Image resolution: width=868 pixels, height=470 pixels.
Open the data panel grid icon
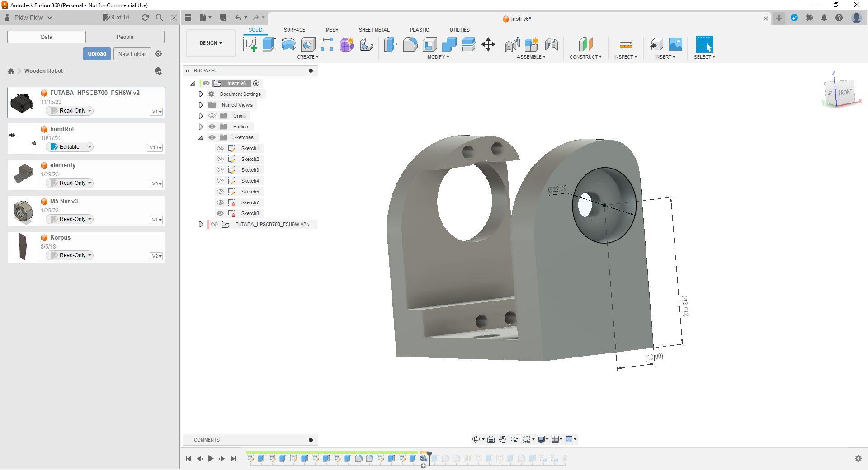(x=188, y=18)
